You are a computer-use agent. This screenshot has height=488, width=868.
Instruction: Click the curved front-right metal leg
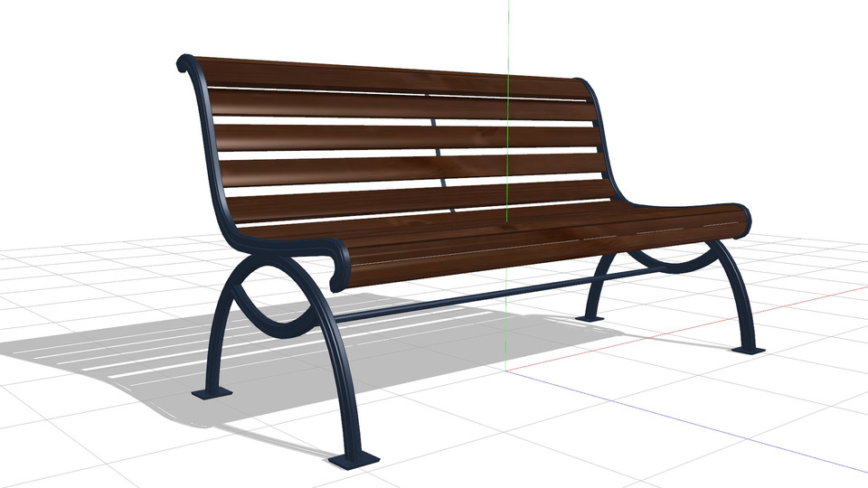point(734,289)
